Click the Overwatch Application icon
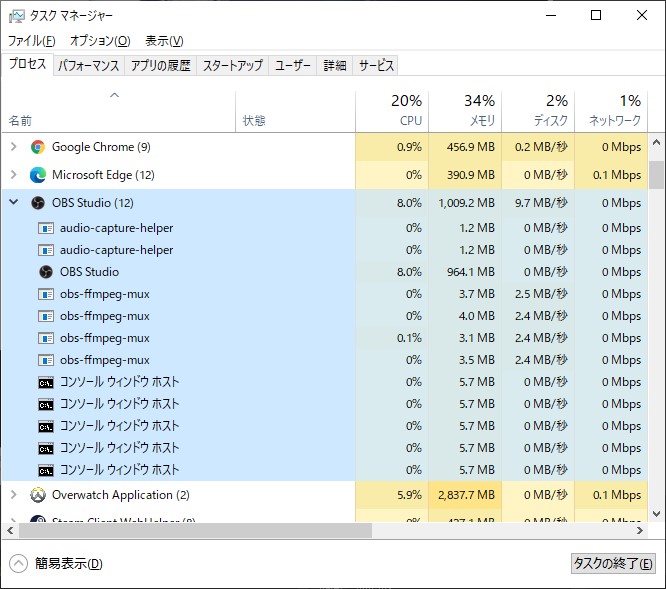The height and width of the screenshot is (589, 666). tap(38, 495)
